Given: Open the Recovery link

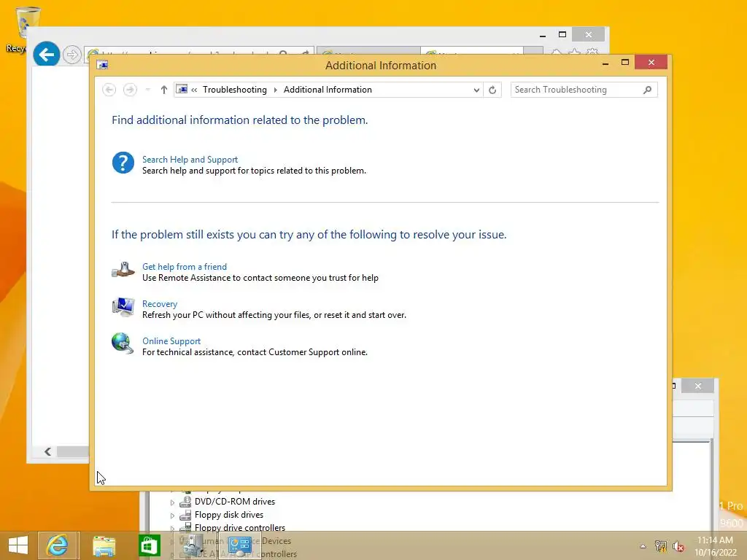Looking at the screenshot, I should [160, 304].
